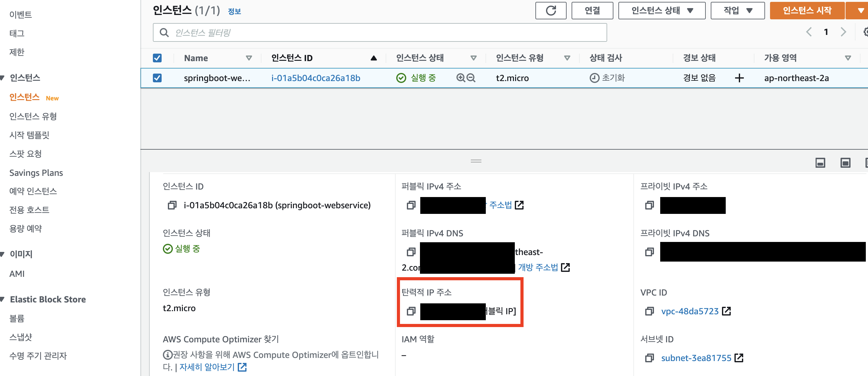Expand arrow next to 인스턴스 시작 button
Viewport: 868px width, 376px height.
point(860,11)
